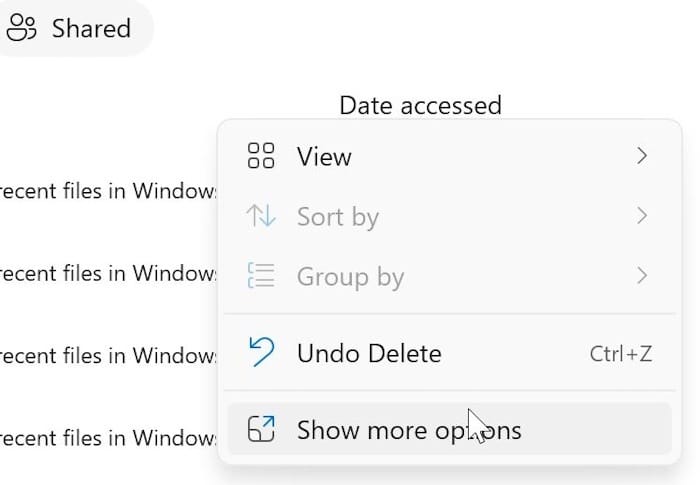
Task: Choose Sort by in context menu
Action: pos(337,217)
